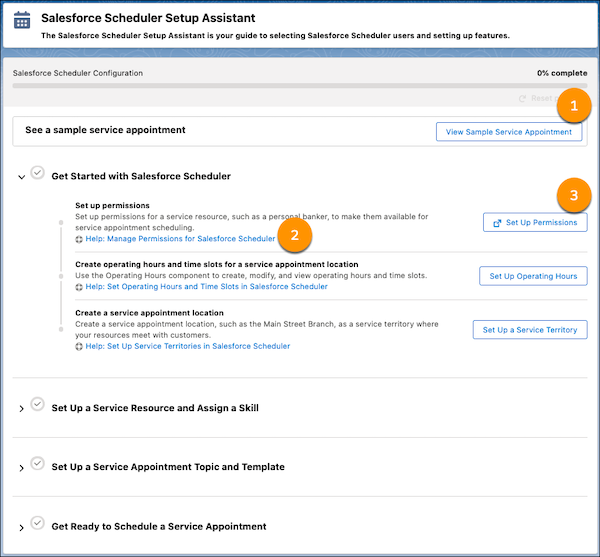Click the 'Set up permissions' step heading
This screenshot has width=600, height=557.
click(112, 205)
